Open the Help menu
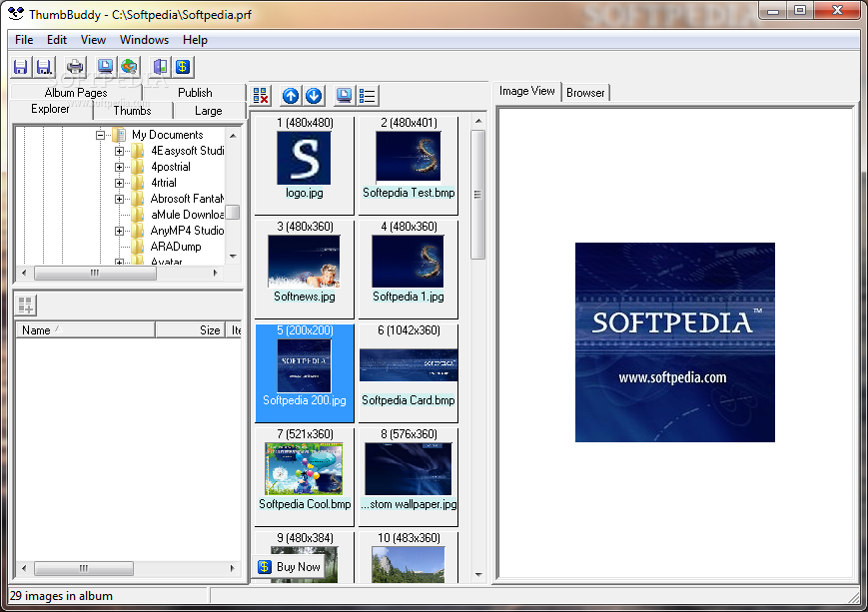 (x=195, y=40)
